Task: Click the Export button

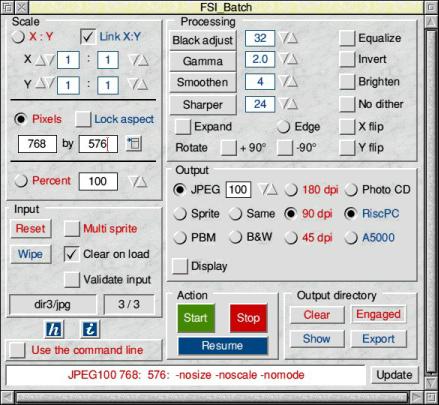Action: point(379,339)
